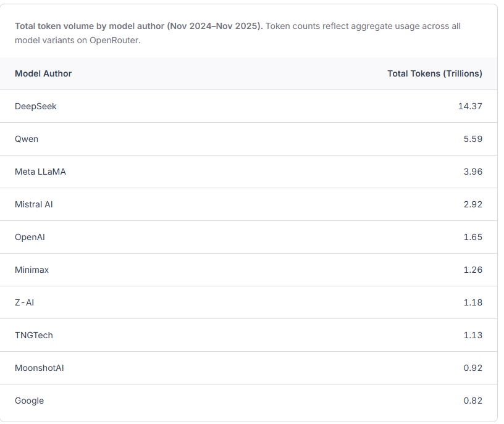Viewport: 504px width, 424px height.
Task: Click the Meta LLaMA row label
Action: [40, 172]
